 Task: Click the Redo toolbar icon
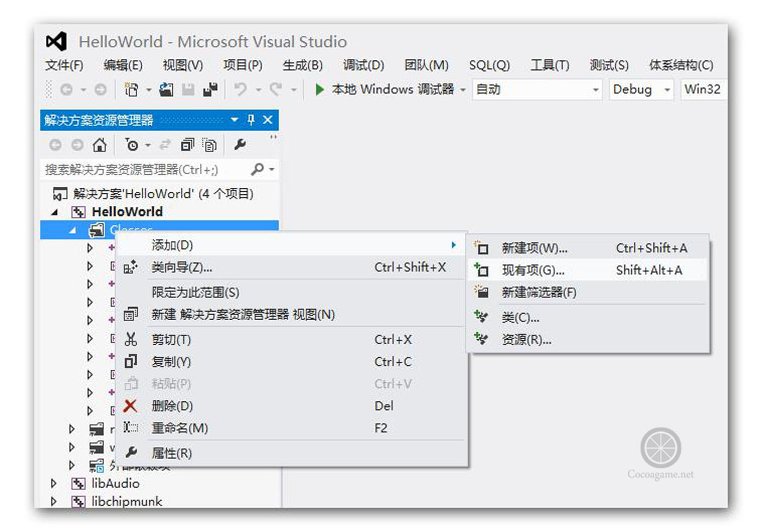point(276,89)
